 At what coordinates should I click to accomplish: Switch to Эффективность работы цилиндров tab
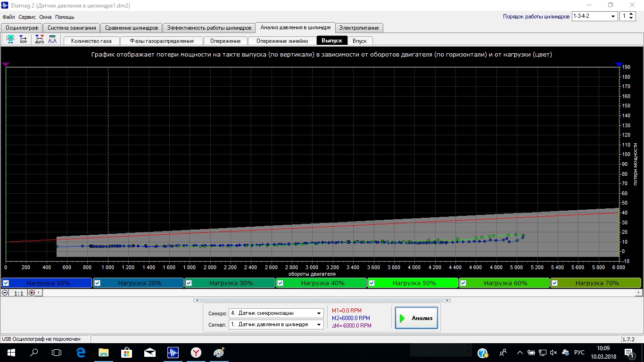209,28
